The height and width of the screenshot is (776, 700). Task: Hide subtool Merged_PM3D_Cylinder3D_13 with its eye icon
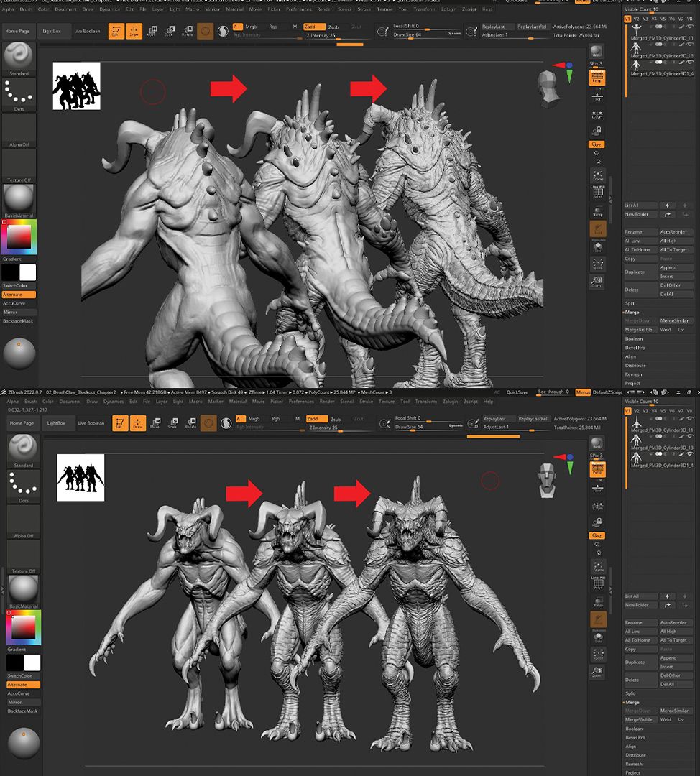(x=689, y=44)
